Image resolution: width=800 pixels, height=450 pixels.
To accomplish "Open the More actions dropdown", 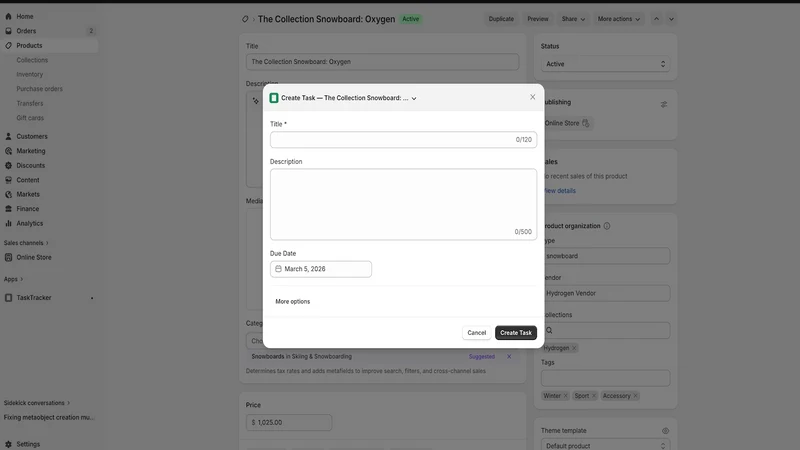I will 618,19.
